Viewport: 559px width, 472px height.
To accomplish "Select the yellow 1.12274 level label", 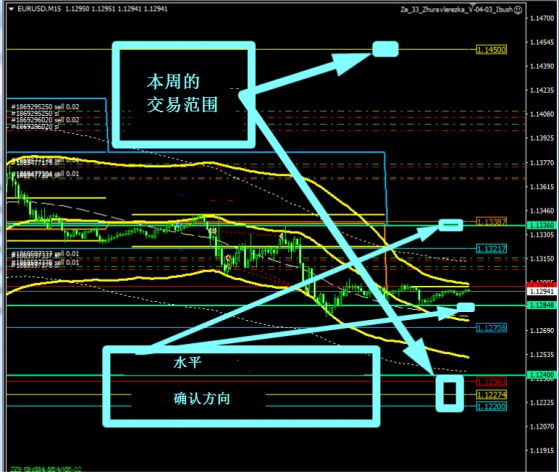I will (491, 395).
